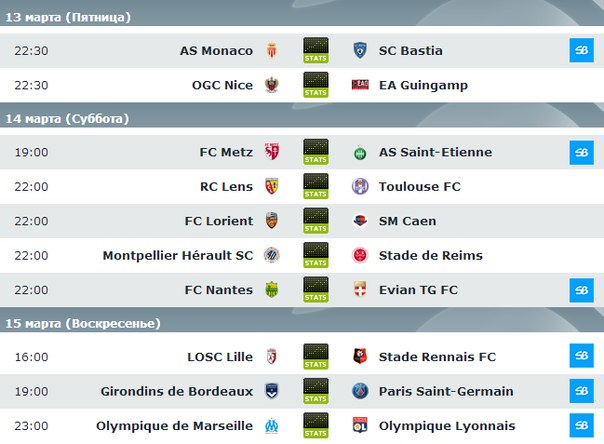This screenshot has height=444, width=604.
Task: Click the SB icon on Nantes row
Action: pos(580,289)
